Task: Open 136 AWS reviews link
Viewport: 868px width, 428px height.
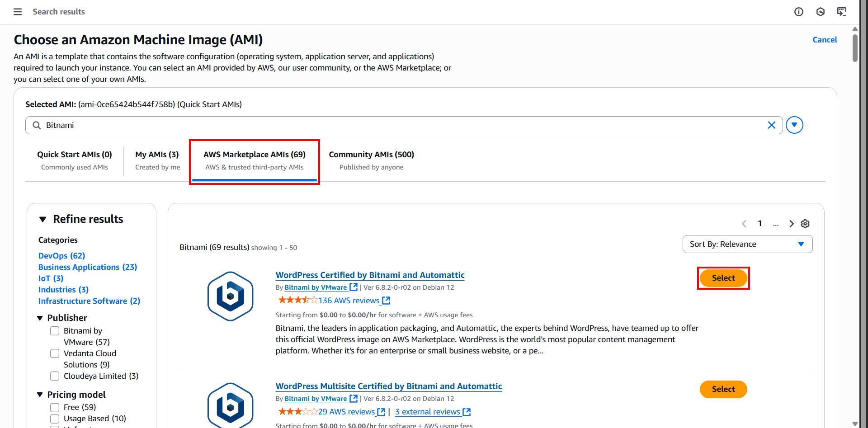Action: pyautogui.click(x=349, y=301)
